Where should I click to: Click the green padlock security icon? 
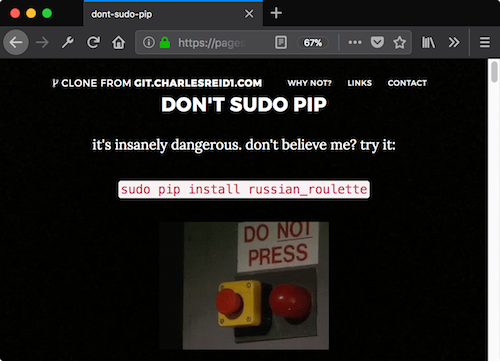coord(165,42)
